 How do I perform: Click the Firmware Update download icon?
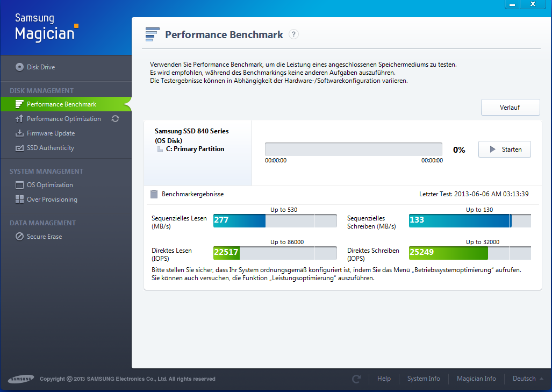[x=19, y=133]
